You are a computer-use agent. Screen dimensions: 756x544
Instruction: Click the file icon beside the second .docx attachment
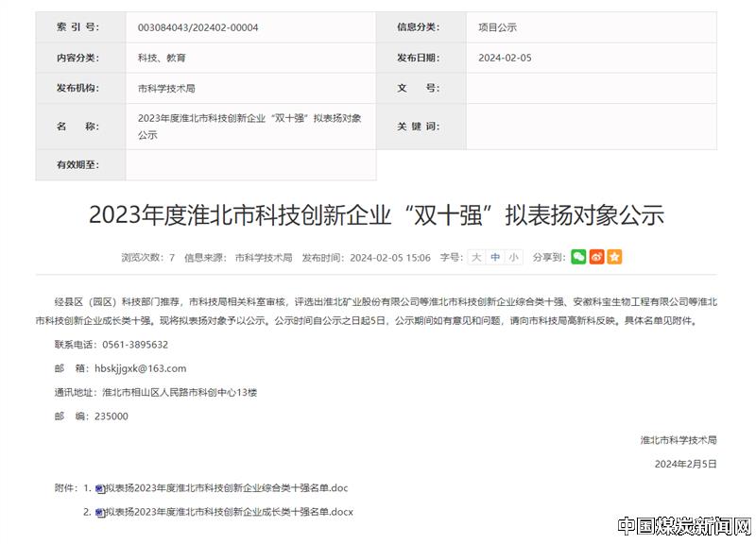point(99,512)
